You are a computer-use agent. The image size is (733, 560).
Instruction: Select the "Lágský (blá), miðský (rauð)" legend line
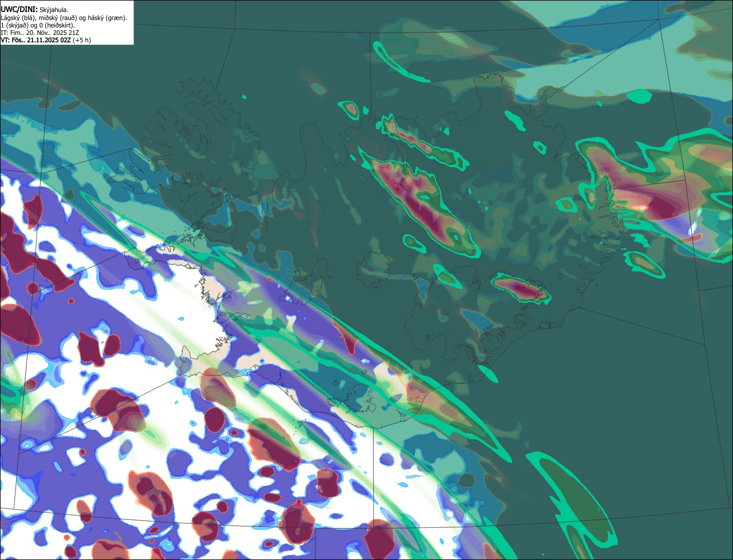tap(64, 18)
